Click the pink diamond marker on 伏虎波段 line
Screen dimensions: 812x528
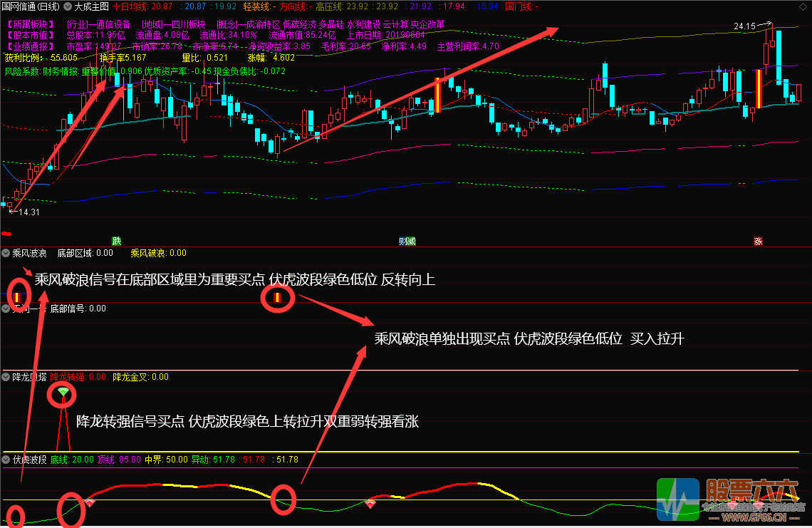90,502
